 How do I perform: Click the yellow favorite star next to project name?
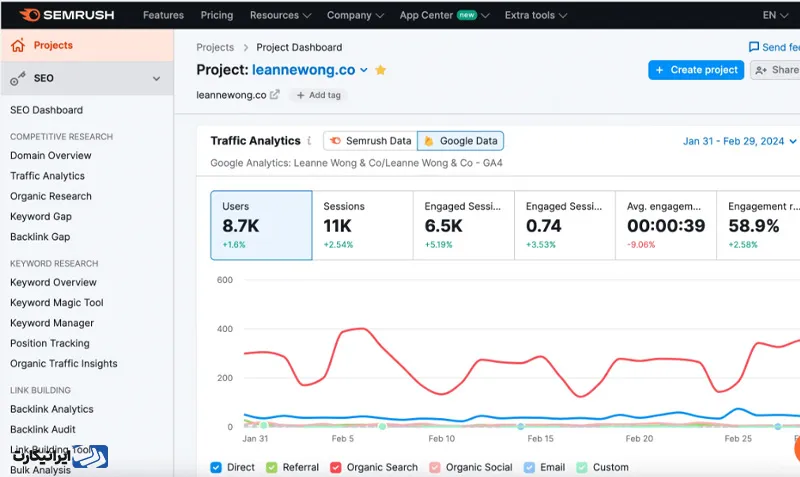click(x=380, y=70)
